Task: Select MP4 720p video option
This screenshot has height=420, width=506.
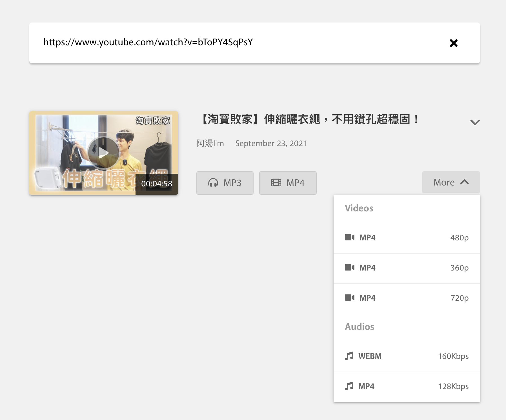Action: pos(406,298)
